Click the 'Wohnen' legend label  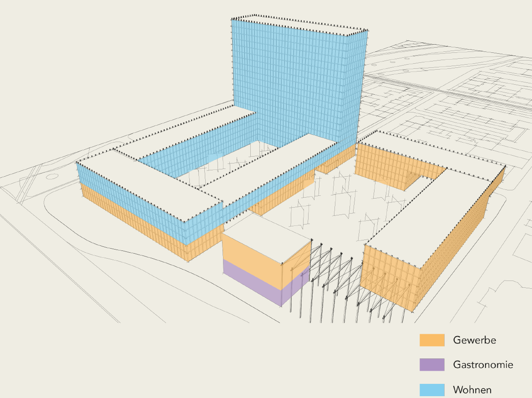coord(472,390)
